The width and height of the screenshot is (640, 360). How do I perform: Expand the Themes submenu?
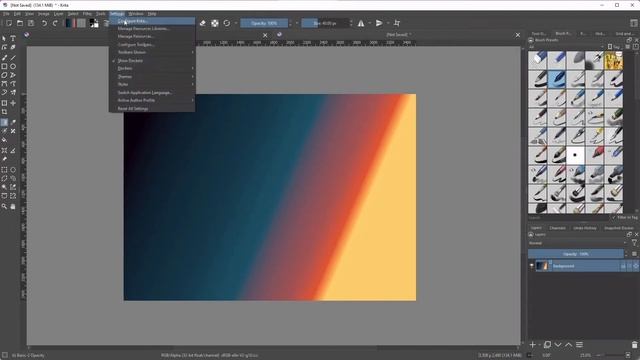(152, 76)
